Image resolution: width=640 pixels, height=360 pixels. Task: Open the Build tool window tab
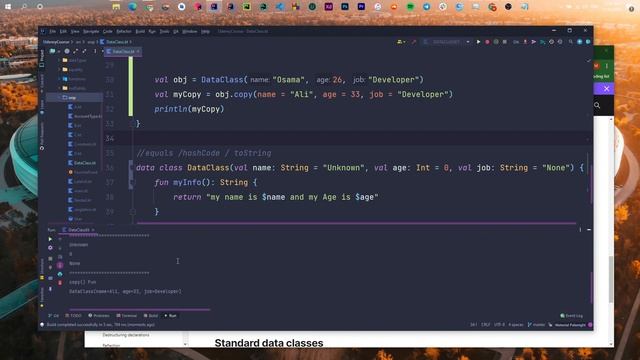click(x=151, y=316)
